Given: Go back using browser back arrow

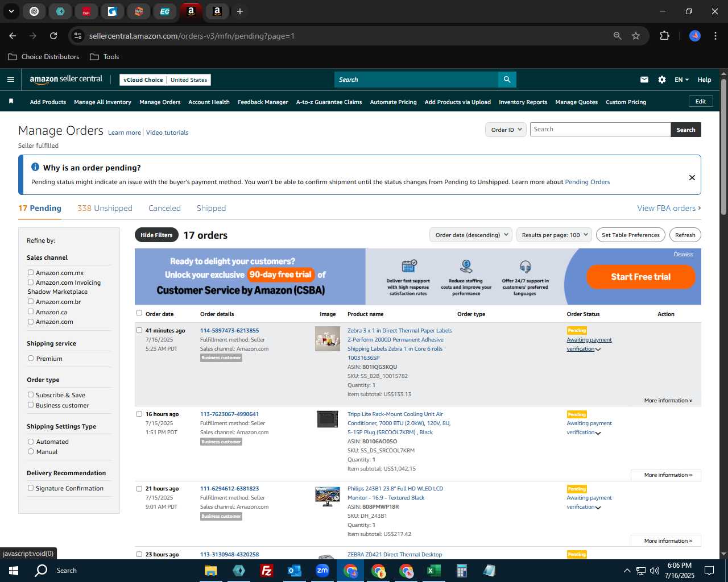Looking at the screenshot, I should click(13, 36).
